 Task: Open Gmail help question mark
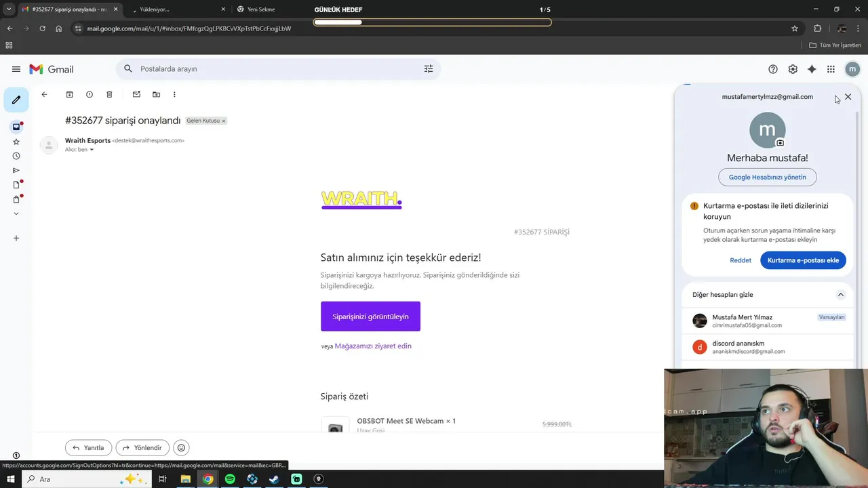coord(773,69)
